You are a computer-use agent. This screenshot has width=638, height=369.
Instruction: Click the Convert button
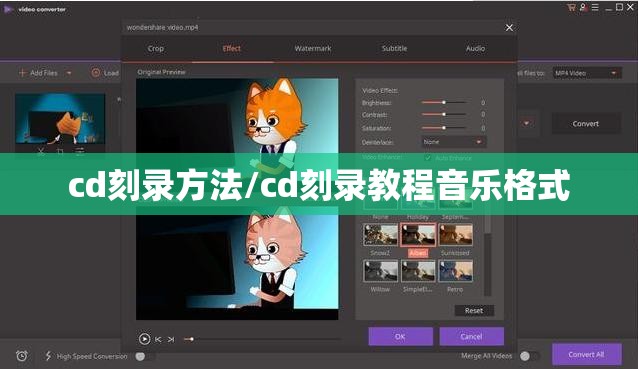(586, 123)
